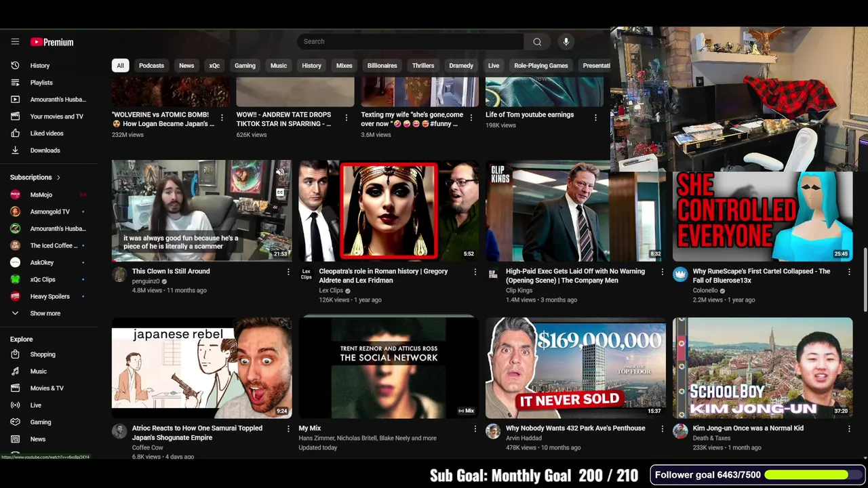Play This Clown Is Still Around thumbnail

(x=201, y=211)
